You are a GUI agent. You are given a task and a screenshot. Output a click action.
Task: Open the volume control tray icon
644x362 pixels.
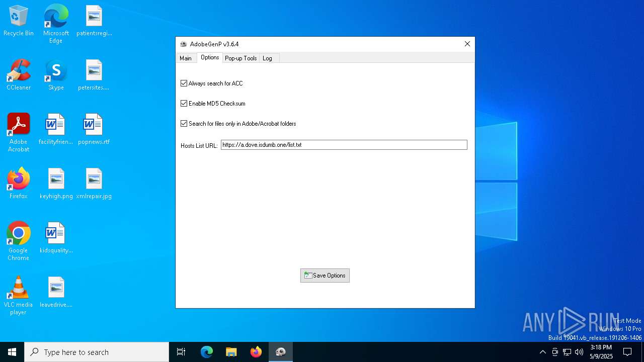click(579, 352)
